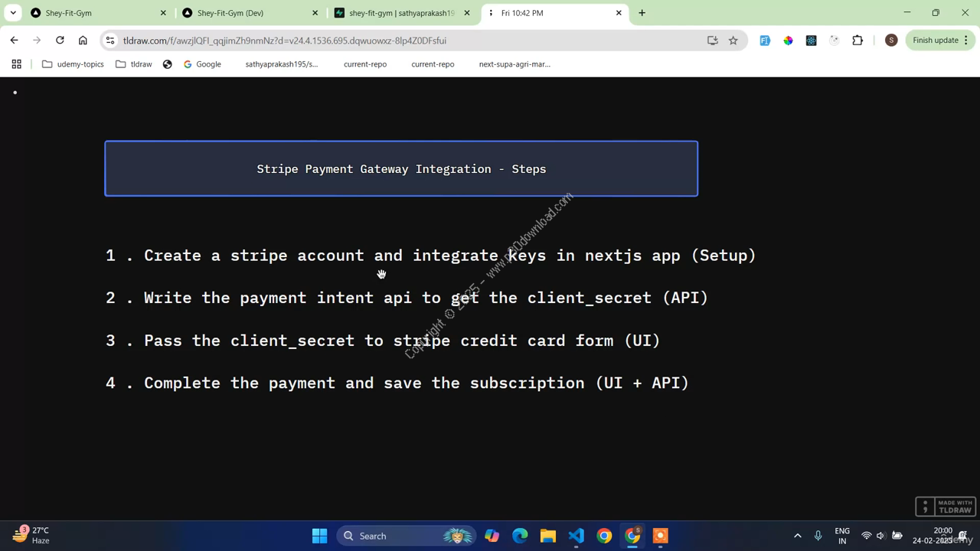Select step 1 'Create a stripe account' text
The height and width of the screenshot is (551, 980).
point(431,256)
